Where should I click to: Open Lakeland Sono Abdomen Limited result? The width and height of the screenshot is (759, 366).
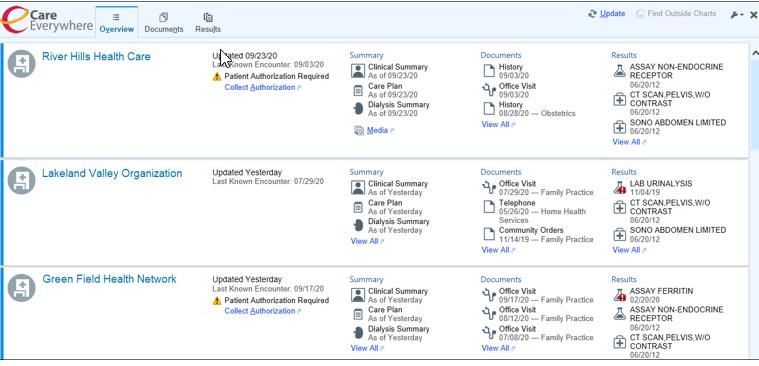coord(670,235)
